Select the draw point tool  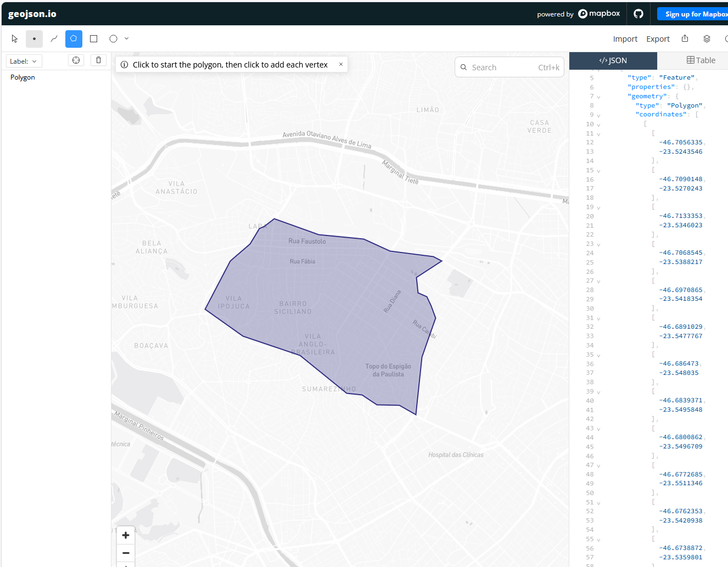(x=34, y=39)
